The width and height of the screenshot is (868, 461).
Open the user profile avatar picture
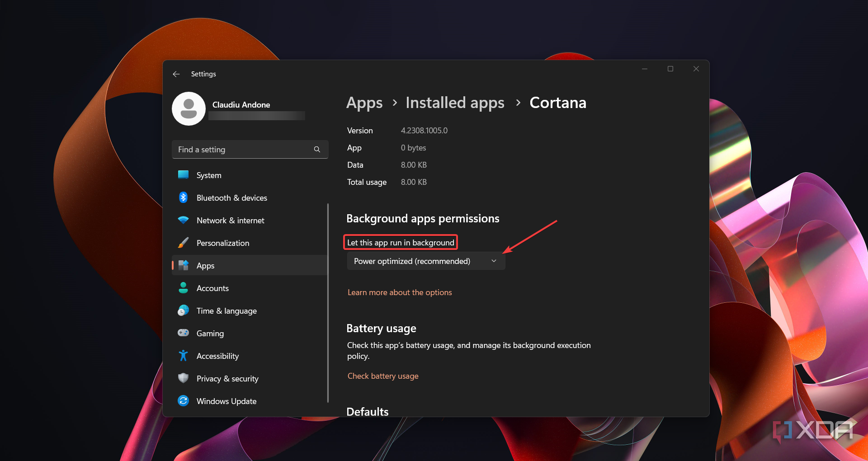189,109
